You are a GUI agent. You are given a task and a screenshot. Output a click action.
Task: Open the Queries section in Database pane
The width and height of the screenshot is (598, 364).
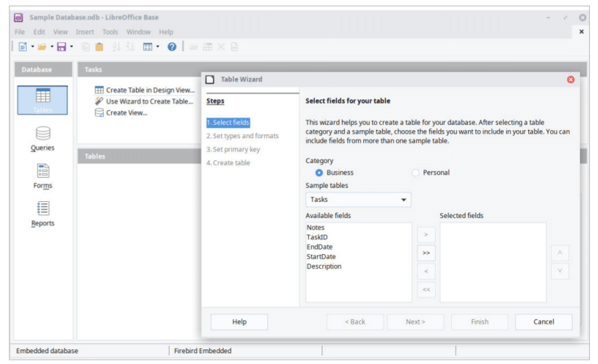[43, 138]
